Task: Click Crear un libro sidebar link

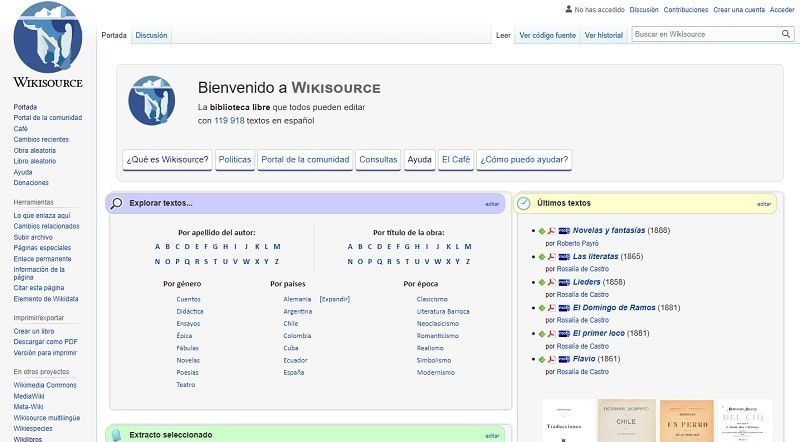Action: 34,331
